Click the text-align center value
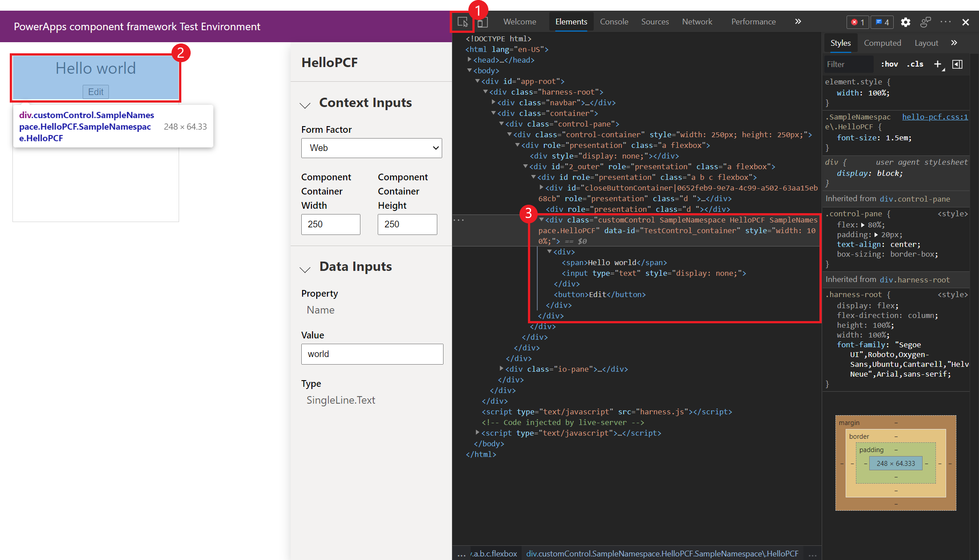Screen dimensions: 979x560 point(904,244)
